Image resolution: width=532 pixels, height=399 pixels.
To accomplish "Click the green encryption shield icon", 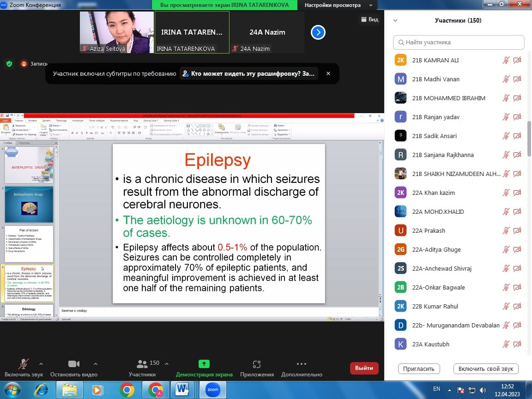I will pyautogui.click(x=9, y=64).
